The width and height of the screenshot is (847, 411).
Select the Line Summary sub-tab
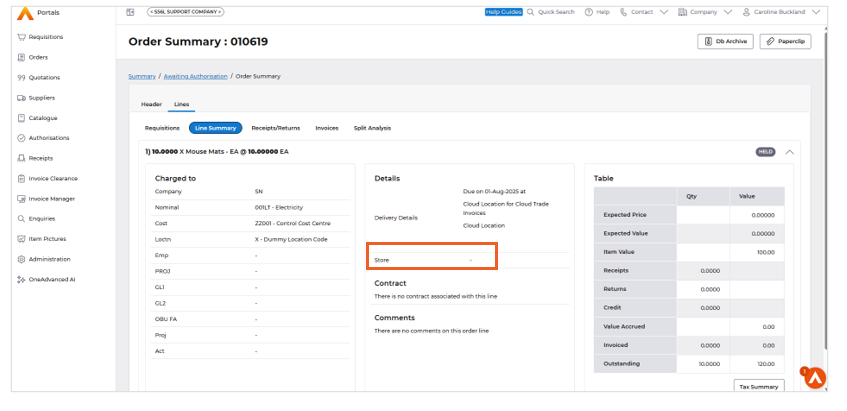click(216, 129)
